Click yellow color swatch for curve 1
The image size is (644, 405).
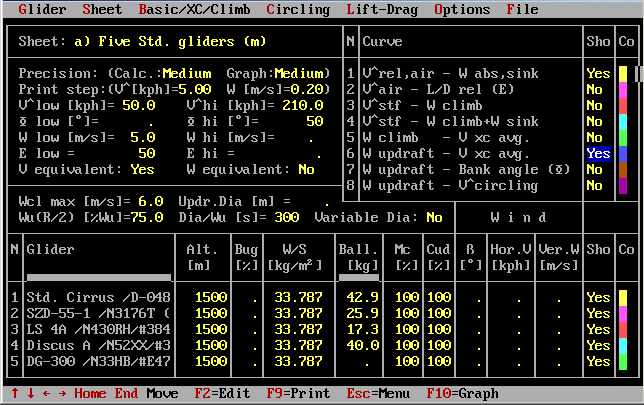coord(623,73)
